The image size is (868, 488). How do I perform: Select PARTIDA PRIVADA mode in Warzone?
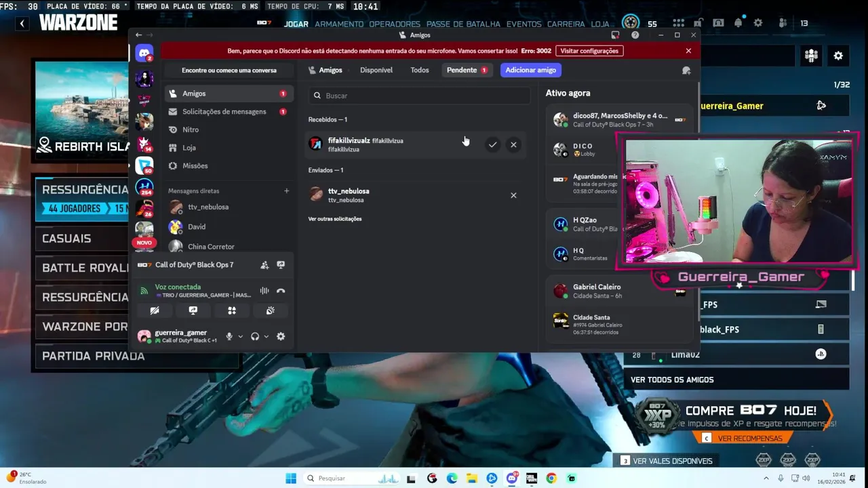136,356
